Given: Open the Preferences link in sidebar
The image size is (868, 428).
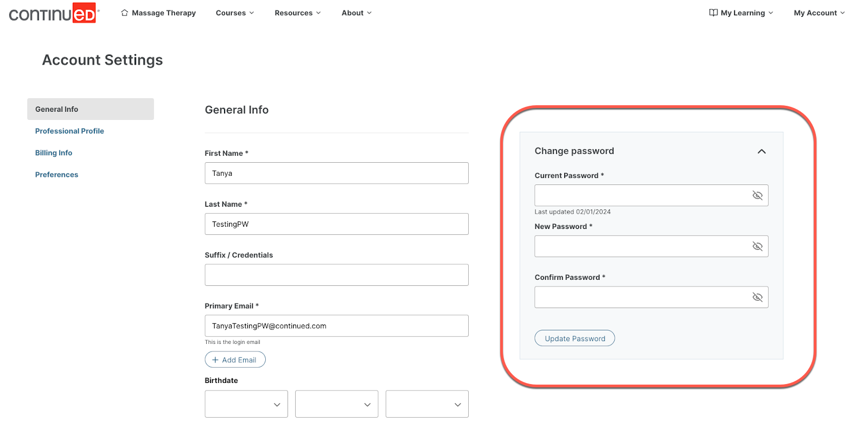Looking at the screenshot, I should coord(56,175).
